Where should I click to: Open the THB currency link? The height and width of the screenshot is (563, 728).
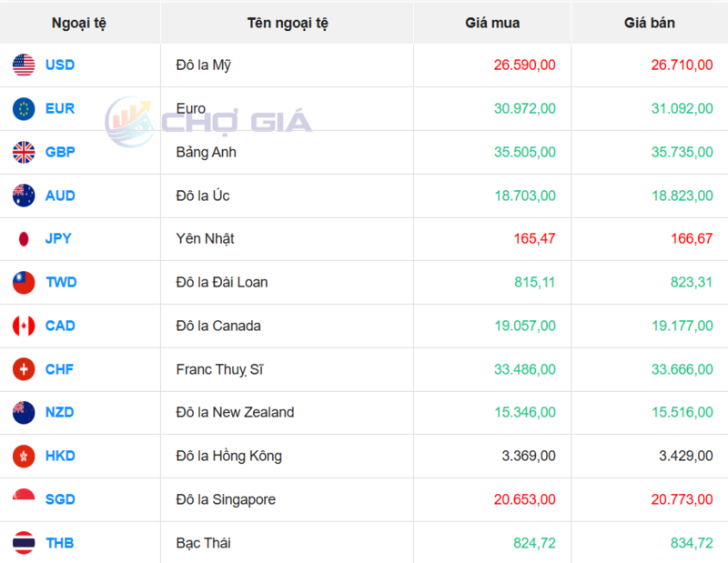(x=60, y=543)
